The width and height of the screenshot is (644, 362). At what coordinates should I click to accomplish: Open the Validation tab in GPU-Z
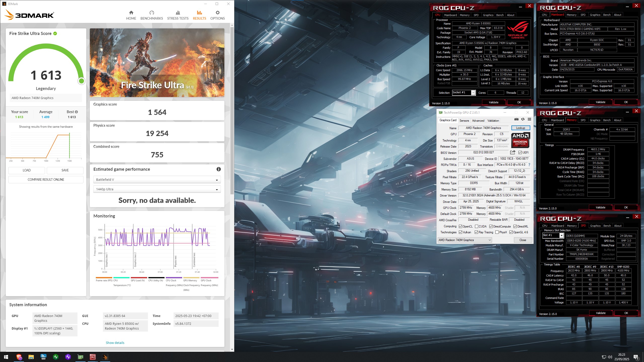pyautogui.click(x=493, y=121)
